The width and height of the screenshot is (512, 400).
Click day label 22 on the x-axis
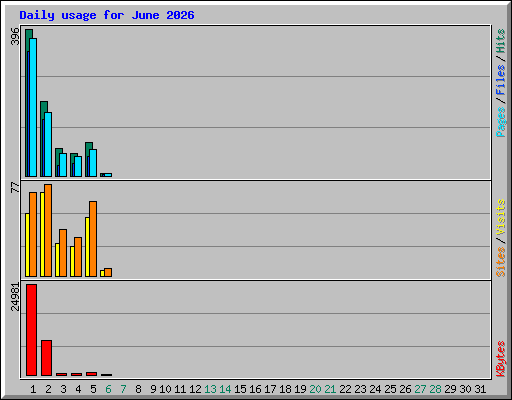(x=345, y=389)
